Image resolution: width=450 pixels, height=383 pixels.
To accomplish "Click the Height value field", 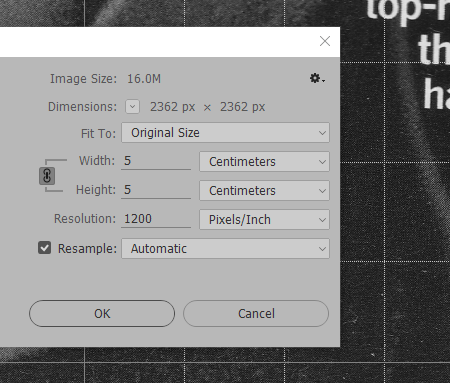I will [156, 190].
